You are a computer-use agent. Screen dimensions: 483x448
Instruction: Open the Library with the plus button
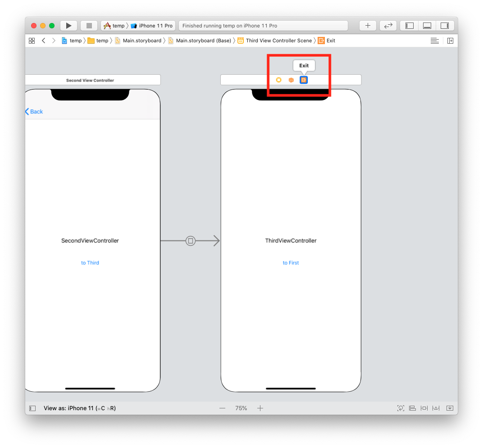pos(368,26)
